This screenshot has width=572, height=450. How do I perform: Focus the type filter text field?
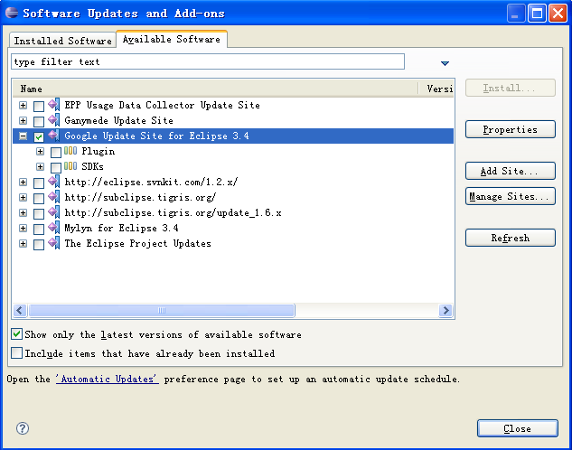[x=208, y=62]
